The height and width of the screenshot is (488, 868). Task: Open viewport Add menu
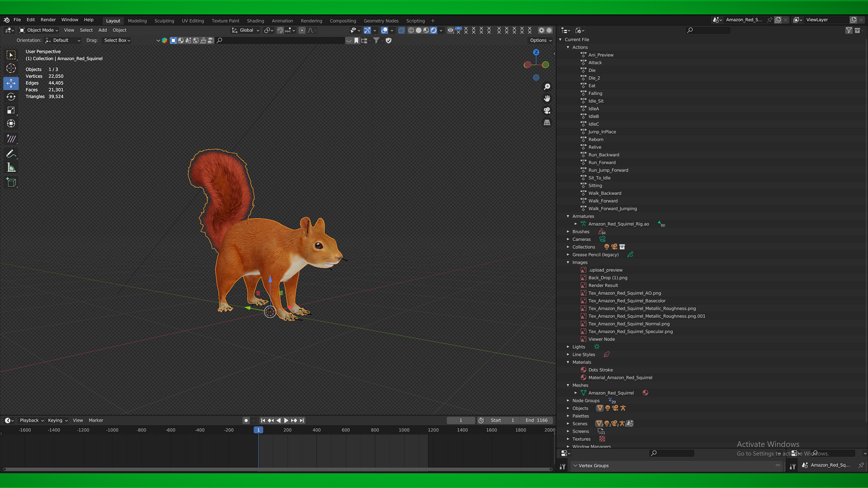click(102, 30)
